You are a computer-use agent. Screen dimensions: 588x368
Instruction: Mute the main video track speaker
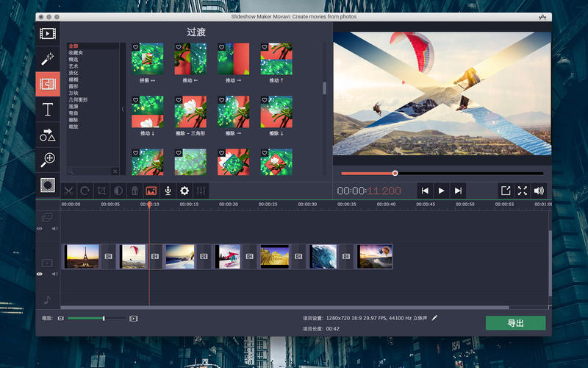pyautogui.click(x=55, y=274)
